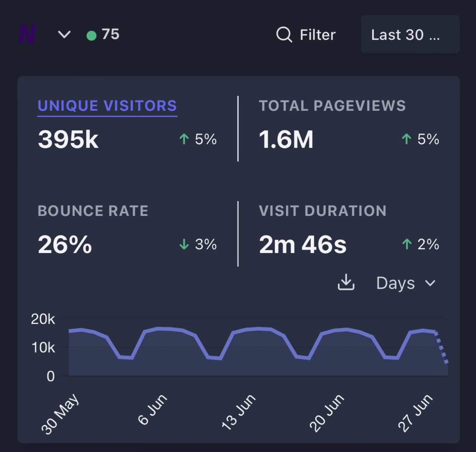Viewport: 476px width, 452px height.
Task: Open the 75 current visitors indicator
Action: [x=103, y=34]
